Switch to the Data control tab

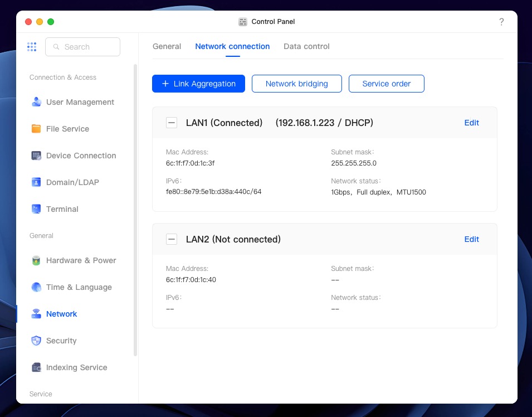tap(306, 46)
